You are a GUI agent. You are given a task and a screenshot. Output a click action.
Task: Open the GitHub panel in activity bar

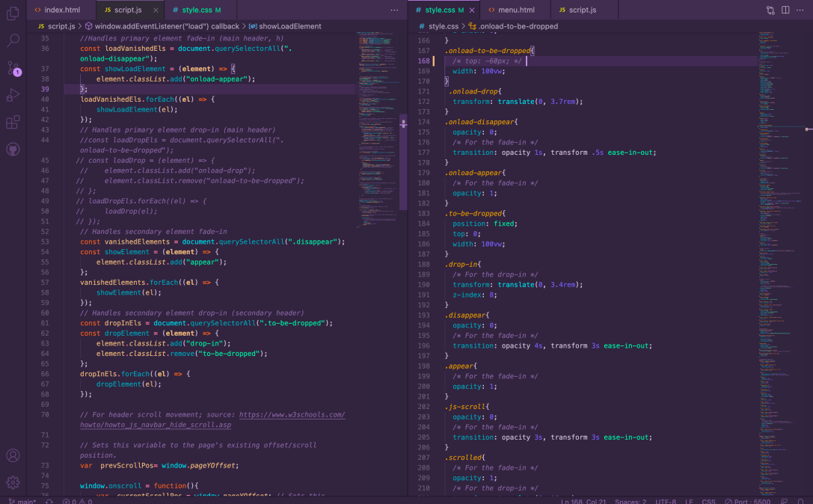[13, 150]
